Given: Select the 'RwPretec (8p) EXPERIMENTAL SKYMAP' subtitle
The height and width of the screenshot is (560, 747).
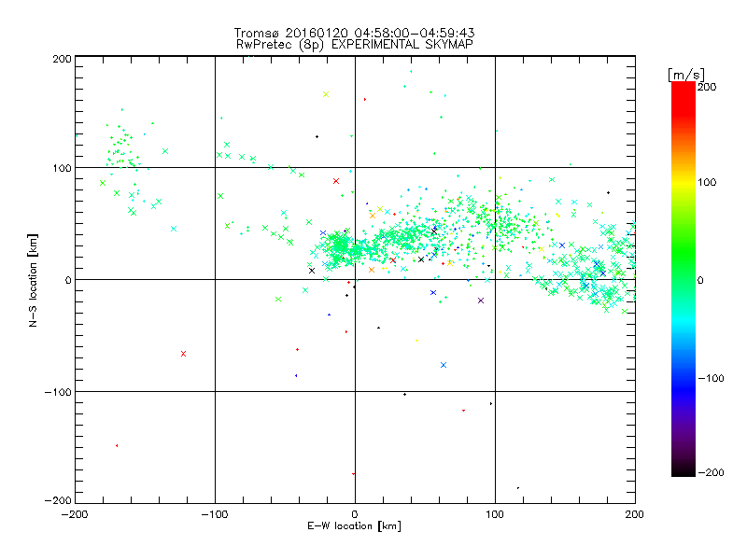Looking at the screenshot, I should tap(354, 45).
